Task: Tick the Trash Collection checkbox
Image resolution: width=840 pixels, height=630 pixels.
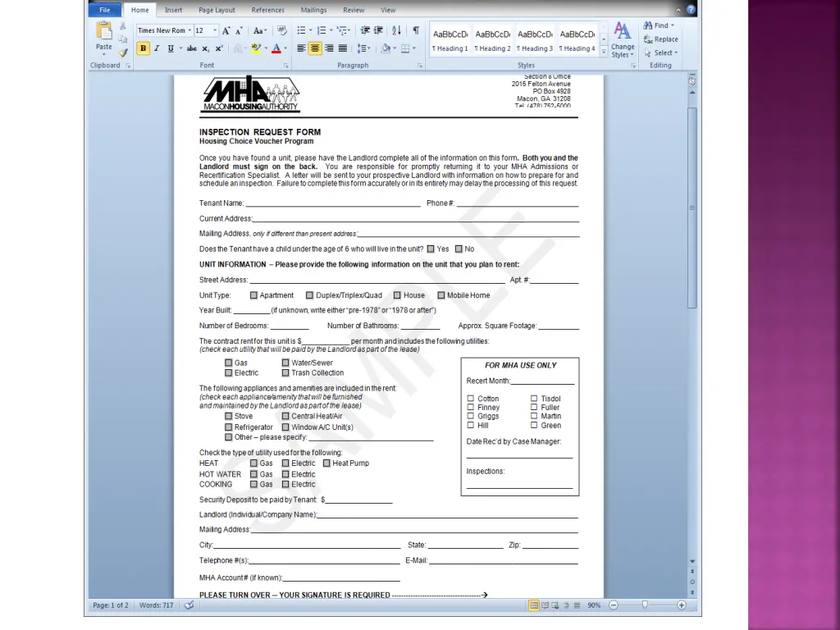Action: pos(285,373)
